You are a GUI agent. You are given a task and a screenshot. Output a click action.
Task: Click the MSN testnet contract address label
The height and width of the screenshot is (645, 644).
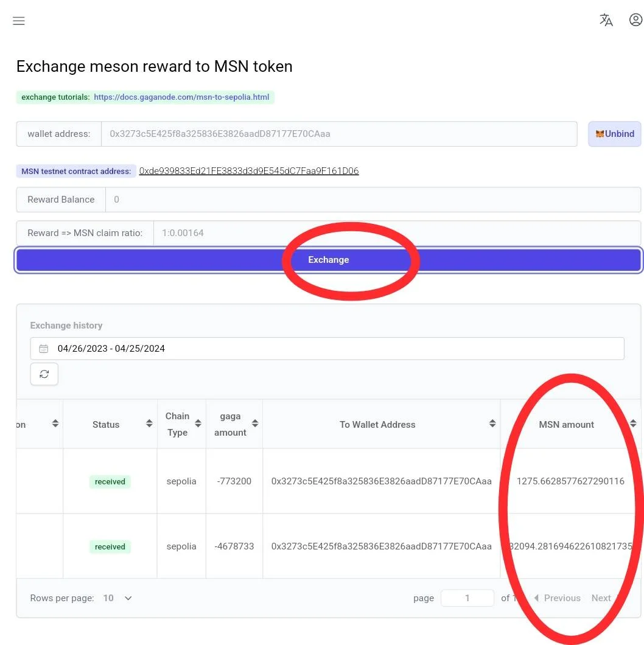pyautogui.click(x=76, y=171)
